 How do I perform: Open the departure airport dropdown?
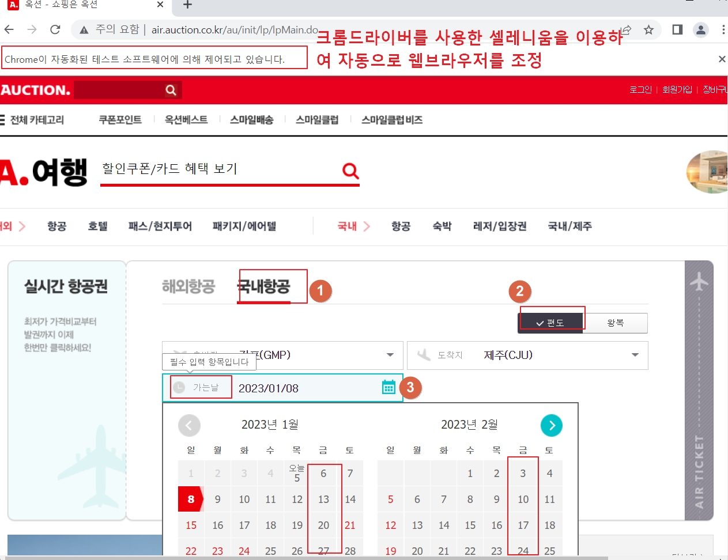click(282, 355)
